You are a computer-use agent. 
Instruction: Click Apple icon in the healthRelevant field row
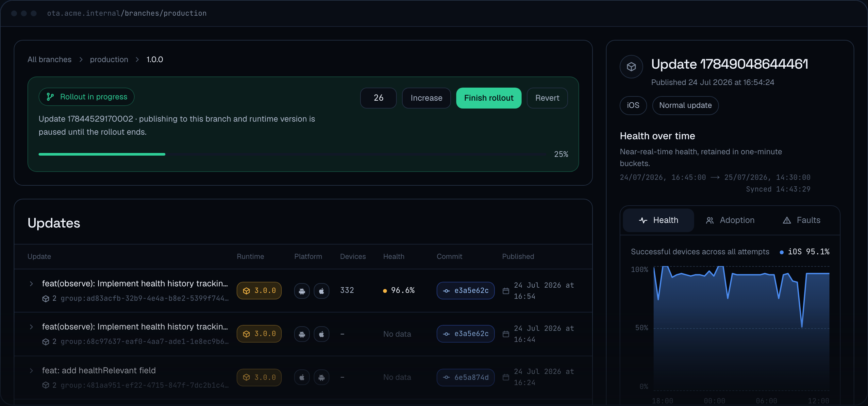(x=302, y=377)
